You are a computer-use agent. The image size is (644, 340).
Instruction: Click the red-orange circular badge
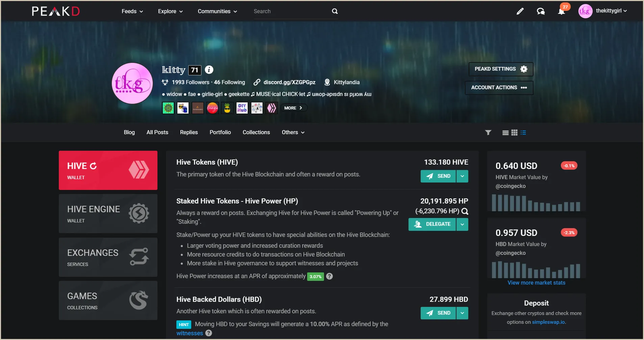coord(213,108)
